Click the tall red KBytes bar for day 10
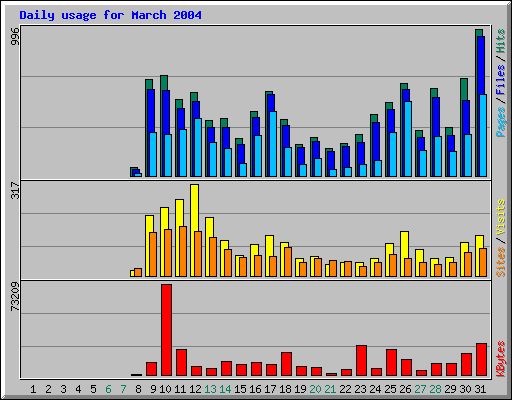 pyautogui.click(x=166, y=330)
